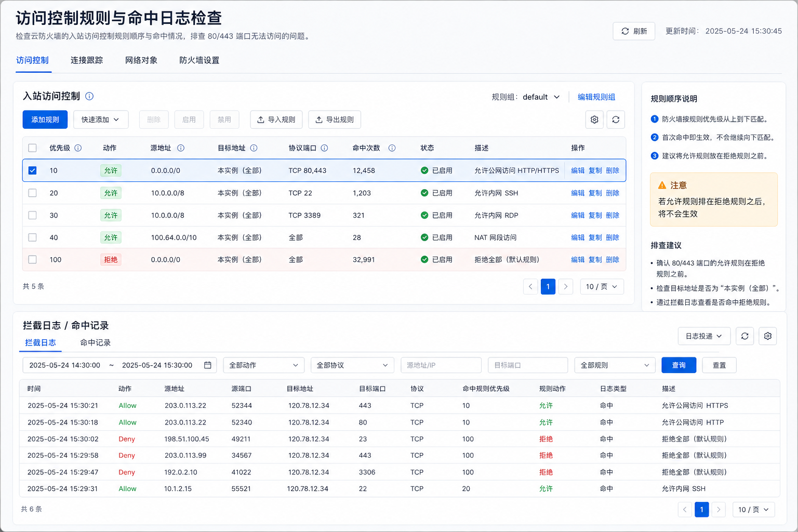The width and height of the screenshot is (798, 532).
Task: Click the 刷新 button at page top
Action: click(634, 31)
